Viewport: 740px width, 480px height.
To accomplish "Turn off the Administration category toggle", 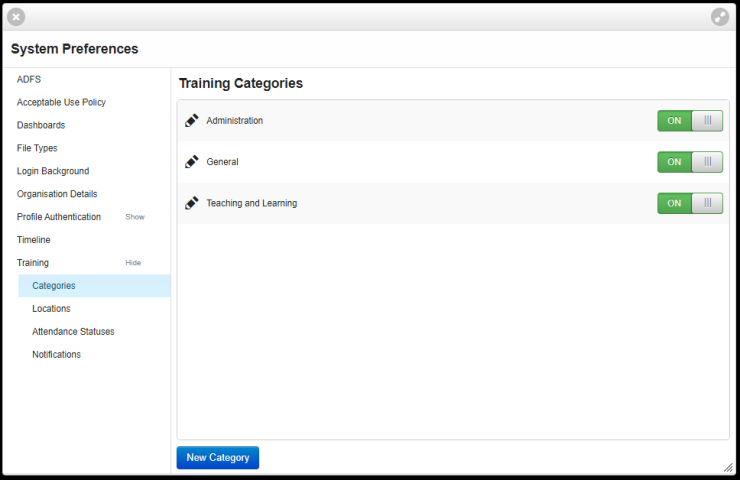I will click(690, 121).
